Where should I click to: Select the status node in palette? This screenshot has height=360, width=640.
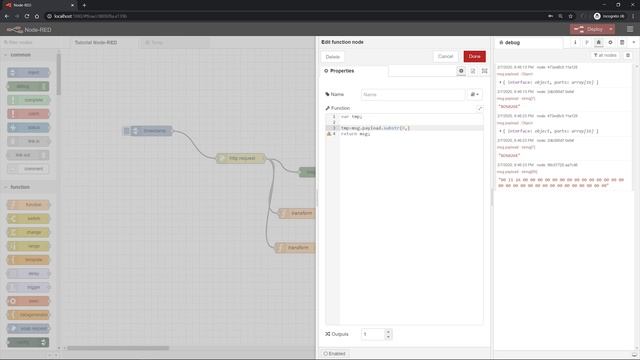pos(28,127)
